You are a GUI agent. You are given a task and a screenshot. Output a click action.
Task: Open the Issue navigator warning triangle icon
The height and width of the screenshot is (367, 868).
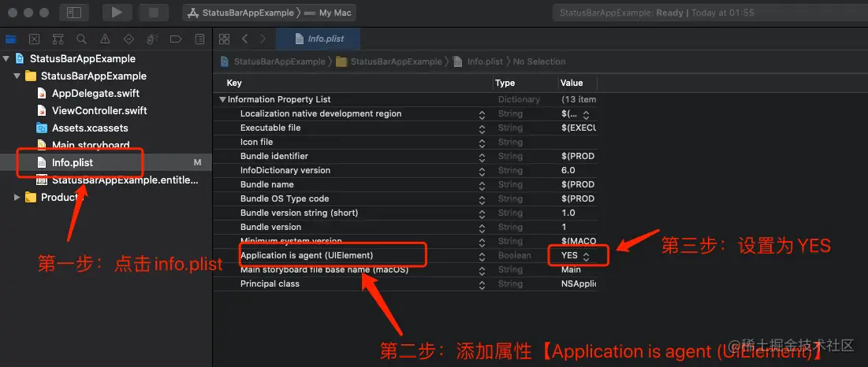pos(105,39)
